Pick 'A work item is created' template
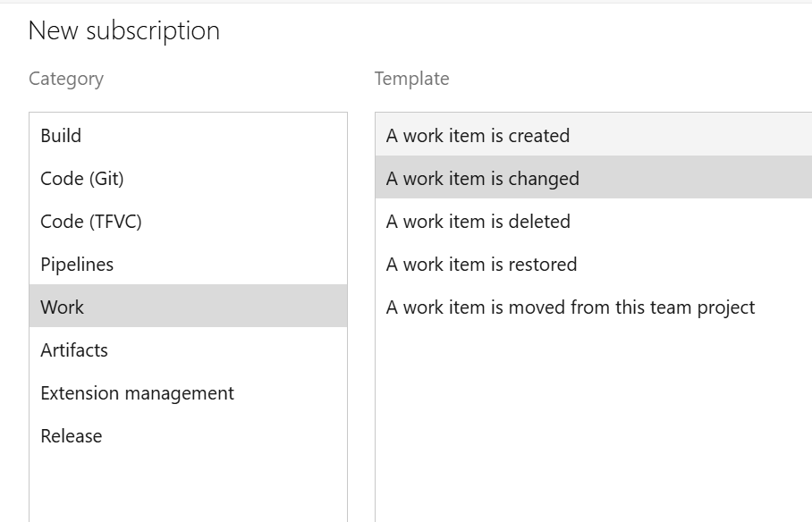The width and height of the screenshot is (812, 522). pyautogui.click(x=478, y=136)
